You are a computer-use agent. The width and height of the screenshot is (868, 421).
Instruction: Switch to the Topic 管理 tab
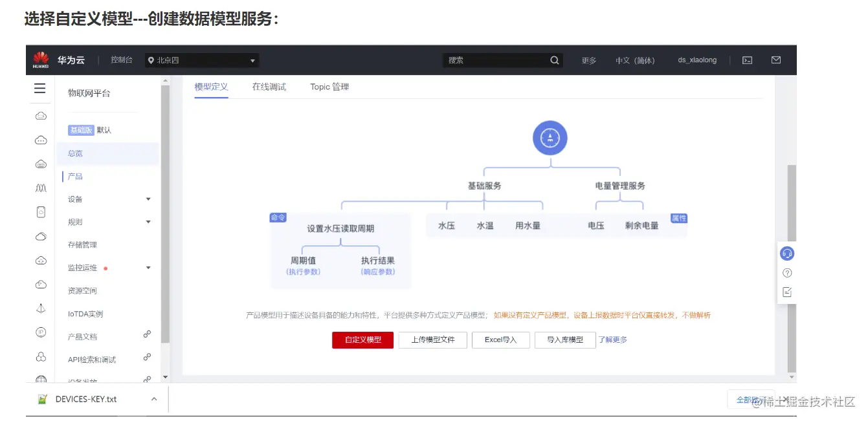click(x=329, y=87)
